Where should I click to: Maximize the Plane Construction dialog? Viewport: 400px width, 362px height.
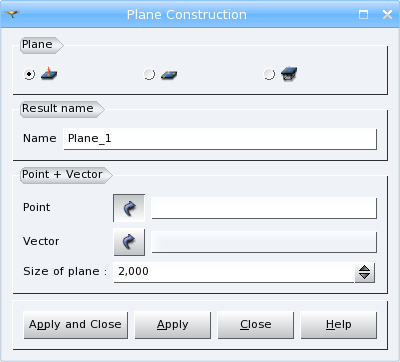pos(363,14)
